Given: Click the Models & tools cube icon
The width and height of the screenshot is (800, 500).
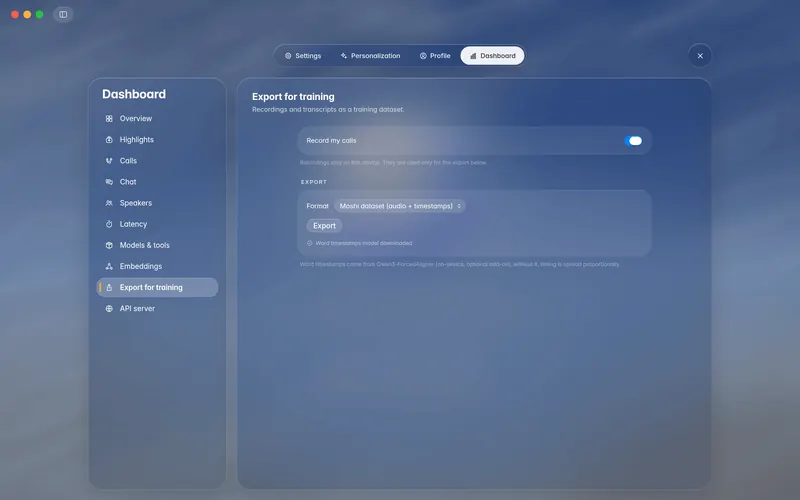Looking at the screenshot, I should coord(109,245).
